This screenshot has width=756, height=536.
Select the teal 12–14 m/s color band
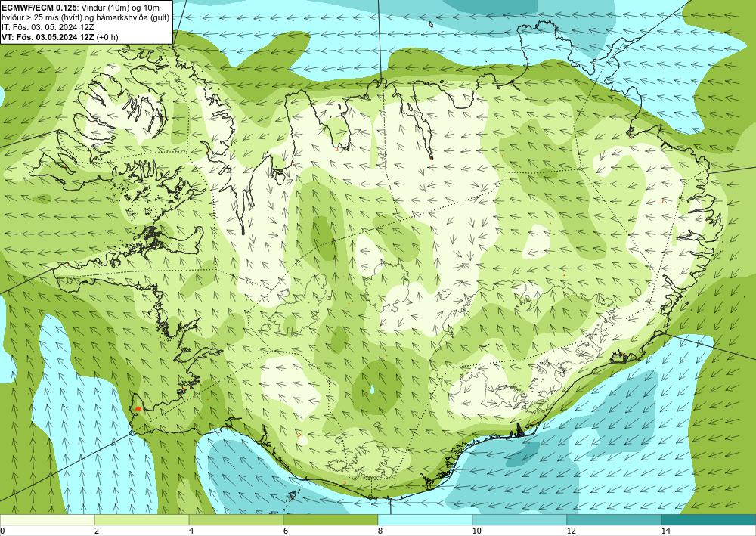(614, 520)
